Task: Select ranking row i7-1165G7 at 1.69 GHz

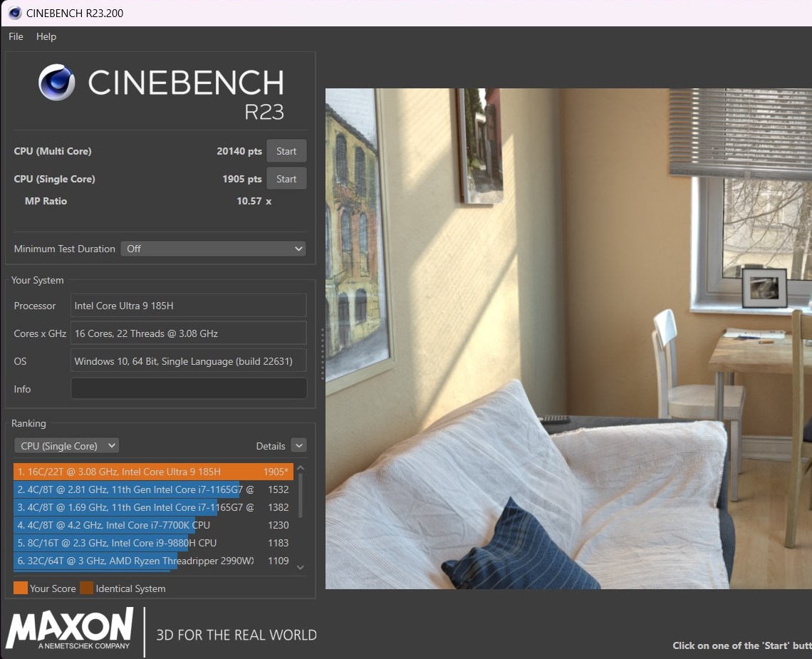Action: 153,507
